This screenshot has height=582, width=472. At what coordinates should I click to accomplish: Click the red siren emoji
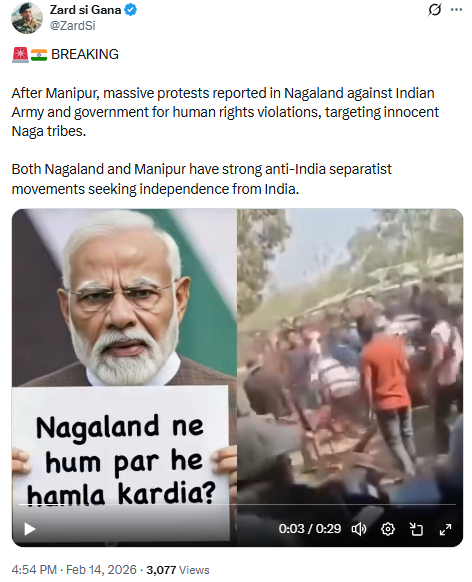point(20,55)
